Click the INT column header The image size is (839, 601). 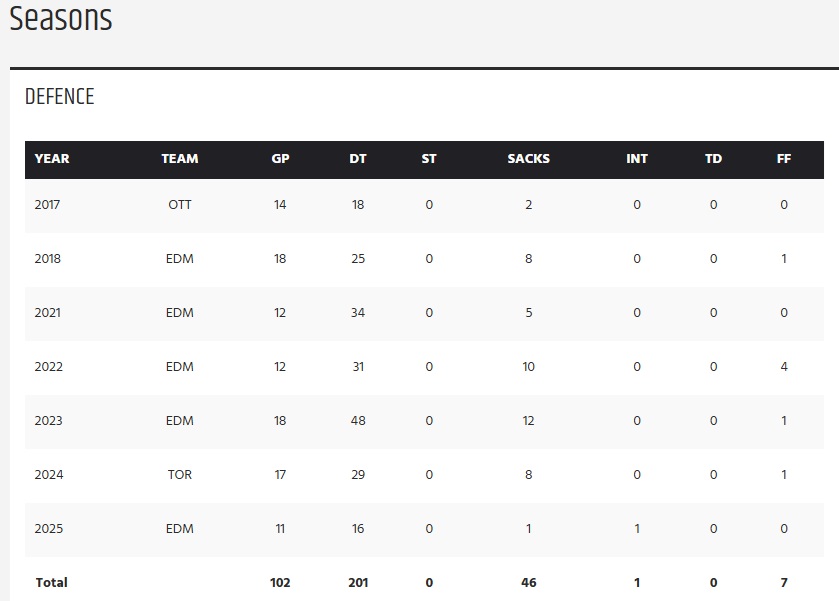(637, 158)
